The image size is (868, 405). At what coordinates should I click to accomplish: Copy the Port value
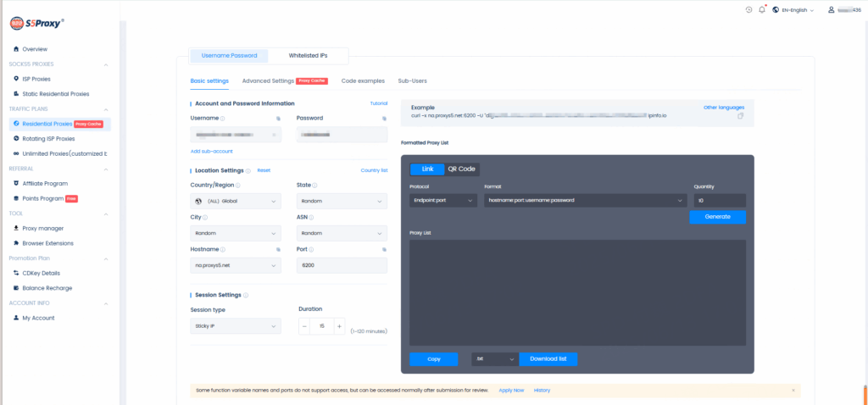coord(384,250)
